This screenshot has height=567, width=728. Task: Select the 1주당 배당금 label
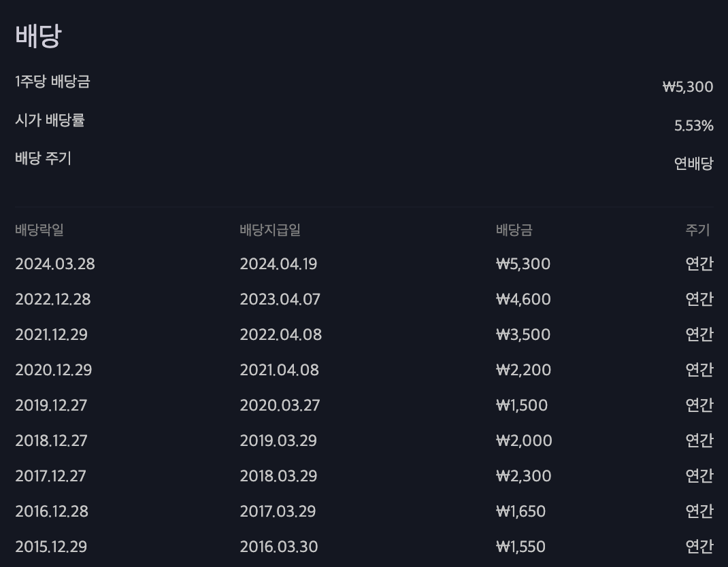(x=52, y=81)
